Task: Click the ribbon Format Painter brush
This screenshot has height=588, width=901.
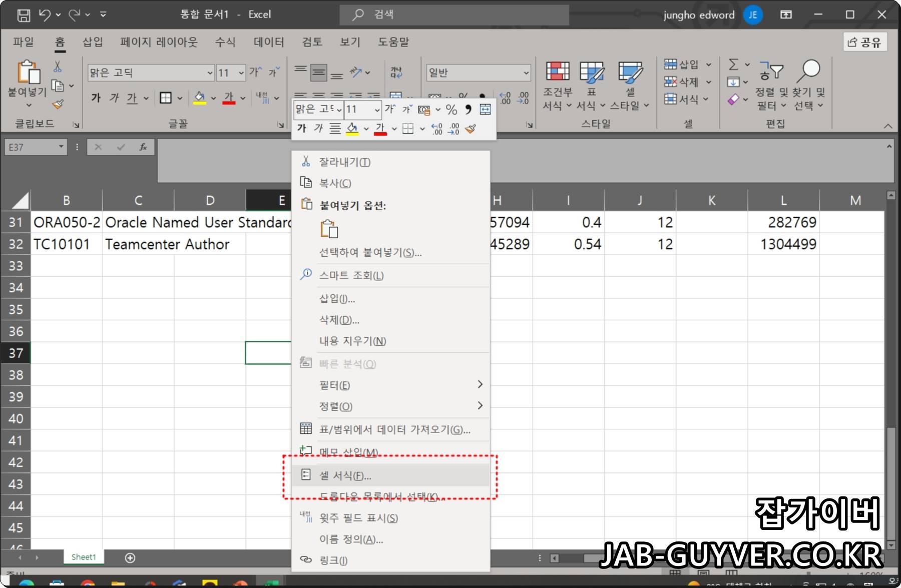Action: pyautogui.click(x=58, y=104)
